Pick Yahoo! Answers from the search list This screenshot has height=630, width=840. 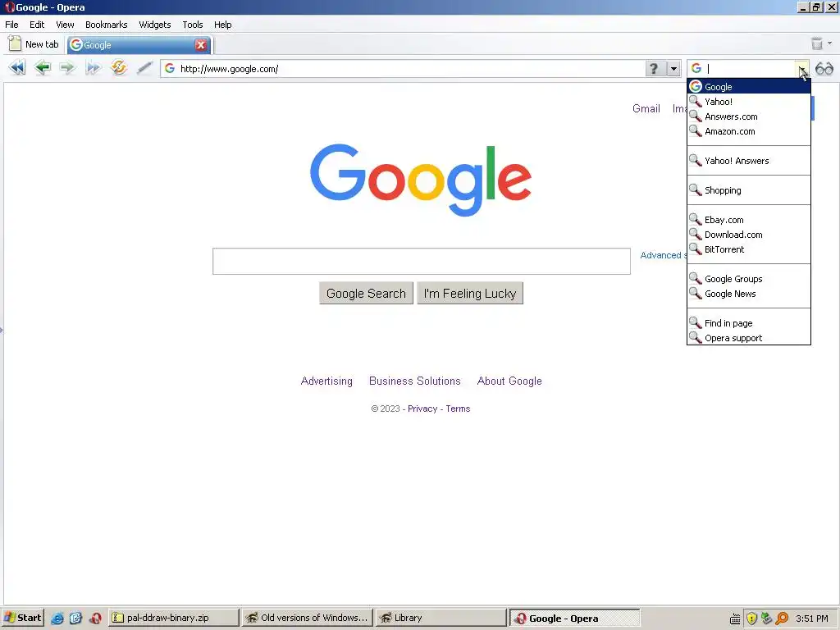pos(749,161)
